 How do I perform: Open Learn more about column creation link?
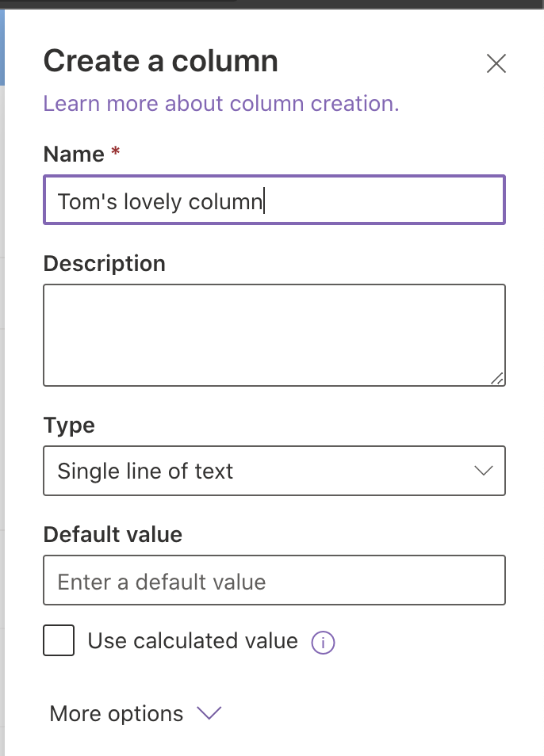(221, 103)
